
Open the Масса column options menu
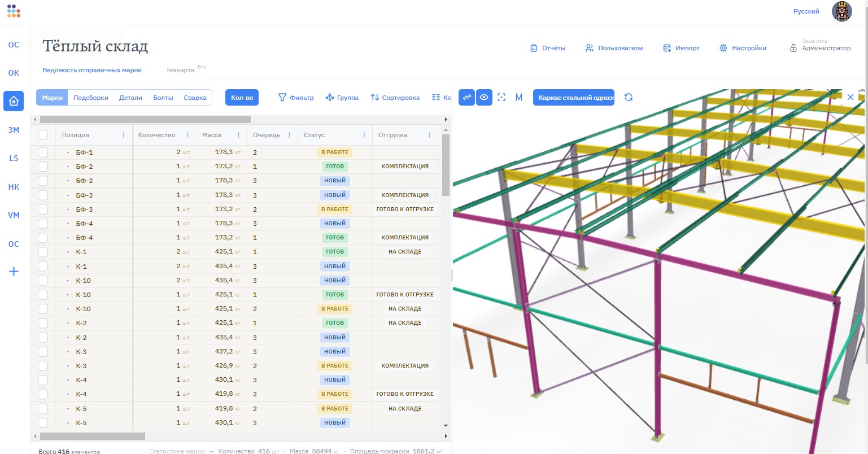[238, 135]
